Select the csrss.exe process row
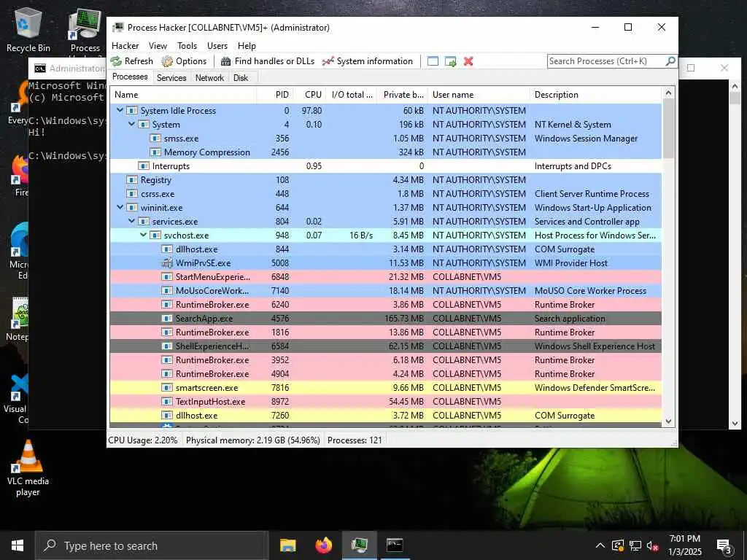Image resolution: width=747 pixels, height=560 pixels. [386, 193]
